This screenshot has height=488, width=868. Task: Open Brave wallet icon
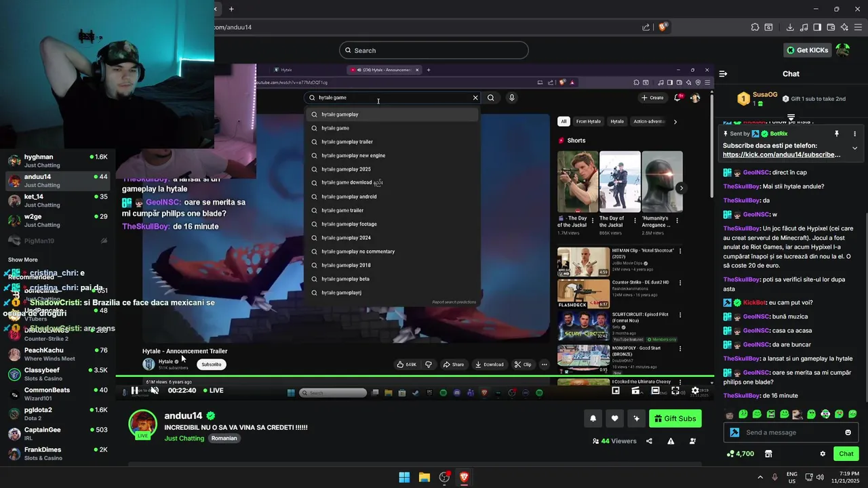[x=831, y=27]
